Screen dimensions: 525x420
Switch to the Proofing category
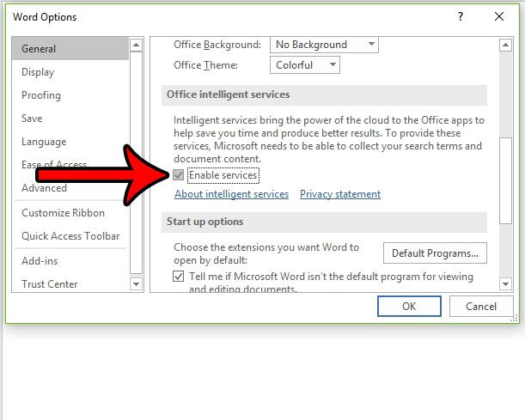41,95
